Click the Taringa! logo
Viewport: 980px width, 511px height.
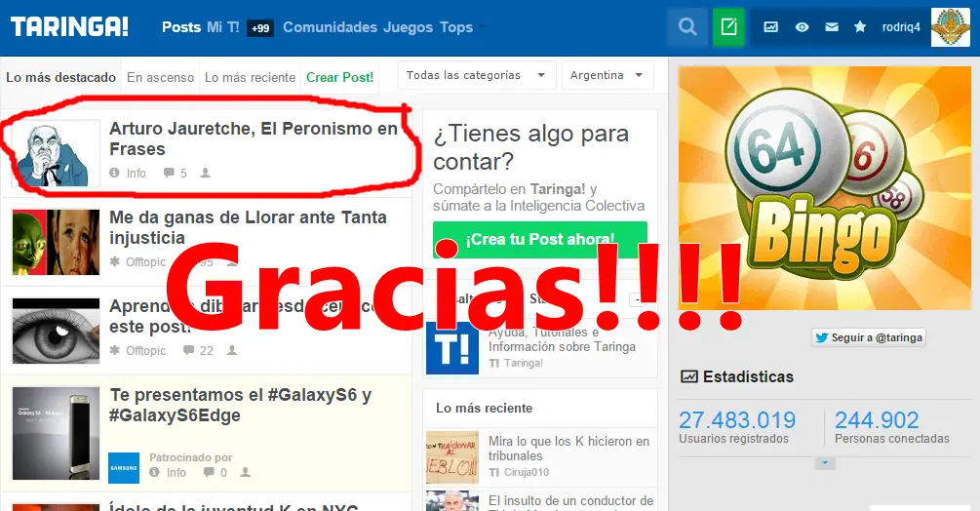pos(69,27)
